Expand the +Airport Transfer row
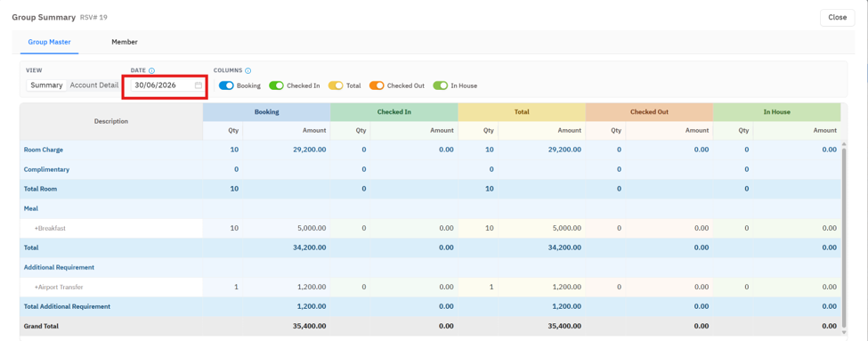 [59, 288]
